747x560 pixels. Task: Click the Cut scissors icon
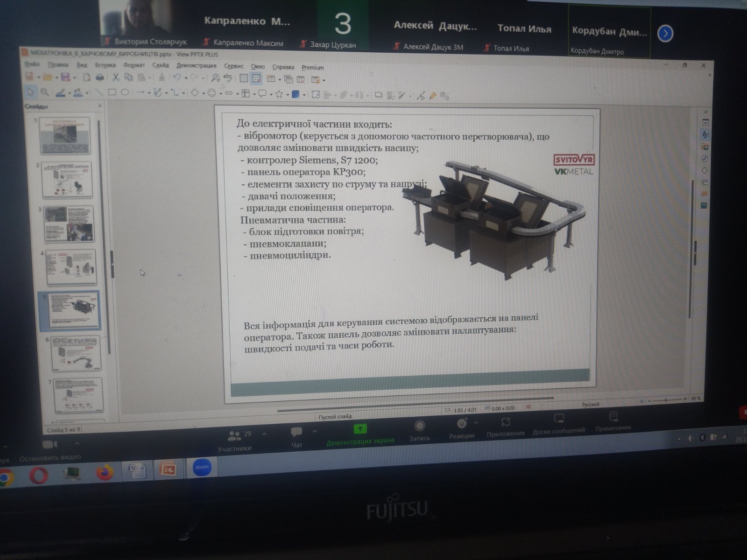(x=116, y=77)
